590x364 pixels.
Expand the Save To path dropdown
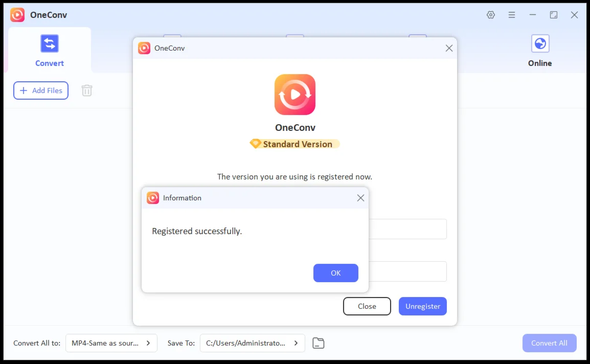point(252,343)
